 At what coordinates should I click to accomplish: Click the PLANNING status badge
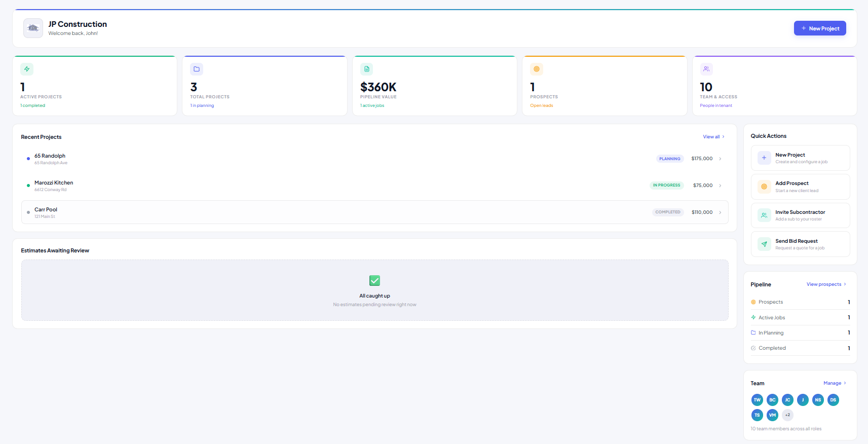[x=670, y=159]
